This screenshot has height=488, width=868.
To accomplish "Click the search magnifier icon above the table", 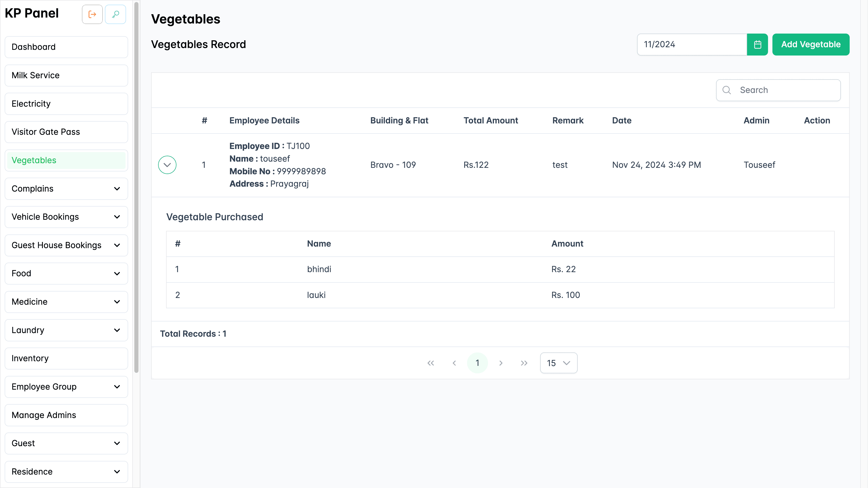I will coord(726,90).
